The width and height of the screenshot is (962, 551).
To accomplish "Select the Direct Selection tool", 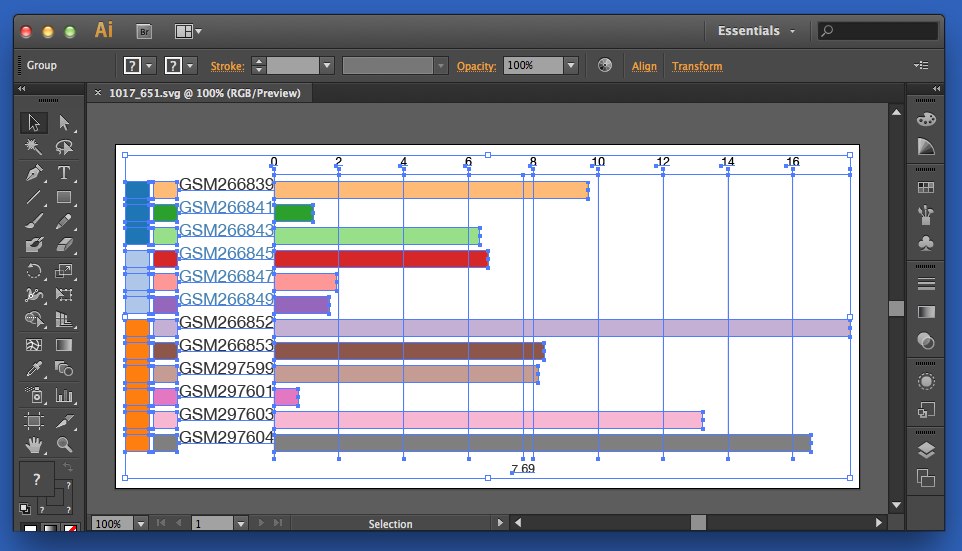I will (64, 123).
